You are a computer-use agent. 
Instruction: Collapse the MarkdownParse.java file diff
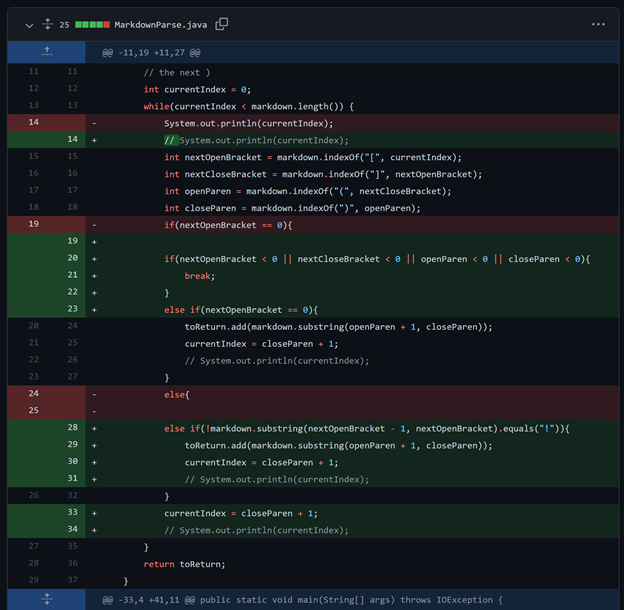29,25
